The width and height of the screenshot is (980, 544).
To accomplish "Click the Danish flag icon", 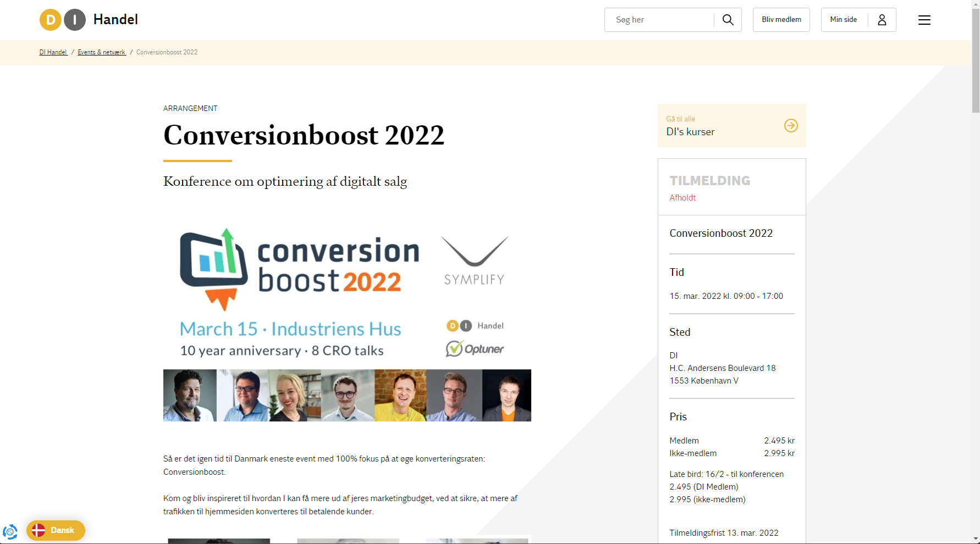I will [38, 530].
